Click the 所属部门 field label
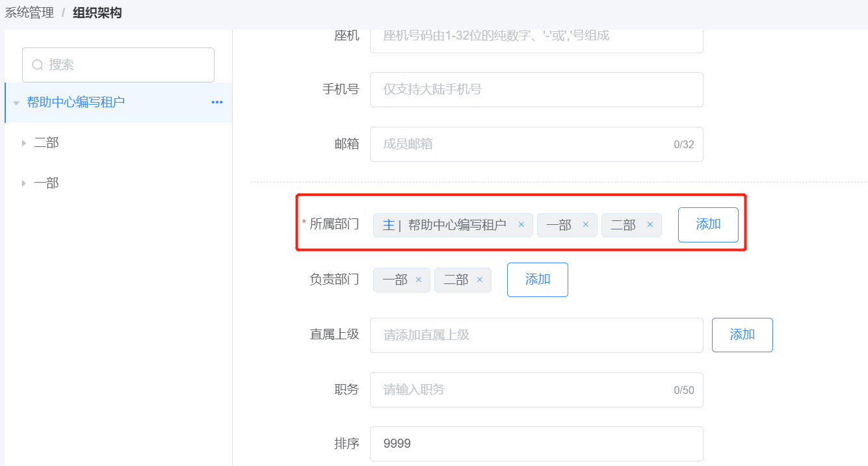The height and width of the screenshot is (466, 868). [334, 224]
